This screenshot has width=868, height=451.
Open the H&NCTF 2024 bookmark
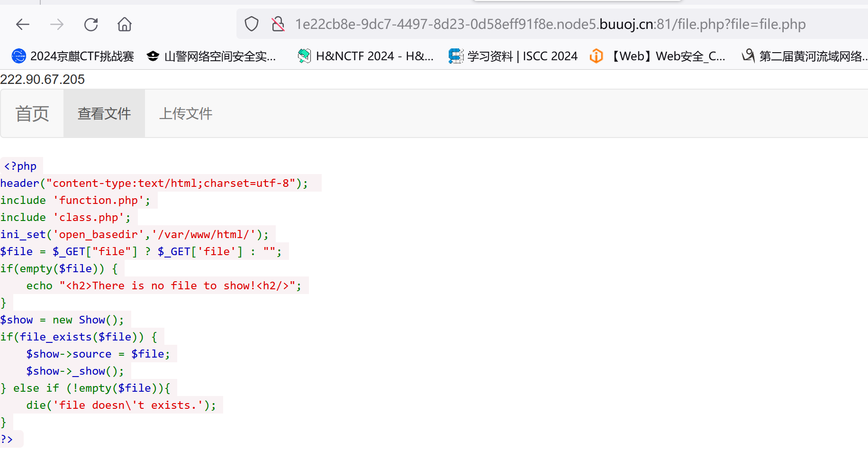(365, 56)
